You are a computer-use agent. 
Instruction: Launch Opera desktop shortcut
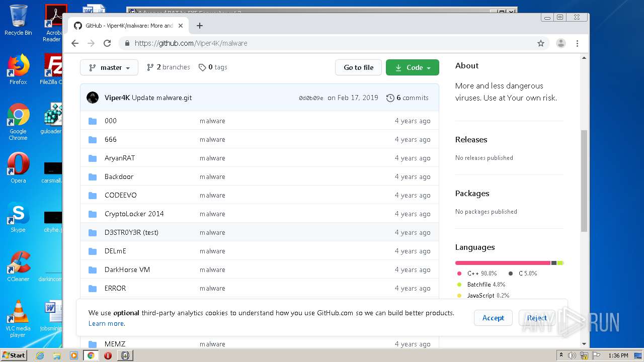pyautogui.click(x=18, y=168)
